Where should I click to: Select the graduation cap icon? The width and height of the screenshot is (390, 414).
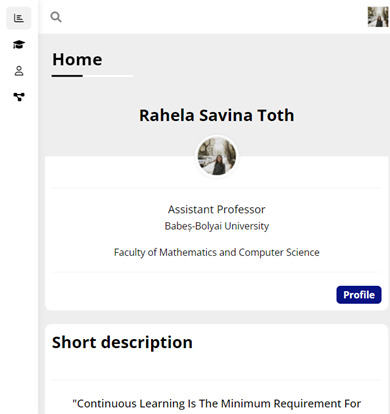tap(19, 44)
